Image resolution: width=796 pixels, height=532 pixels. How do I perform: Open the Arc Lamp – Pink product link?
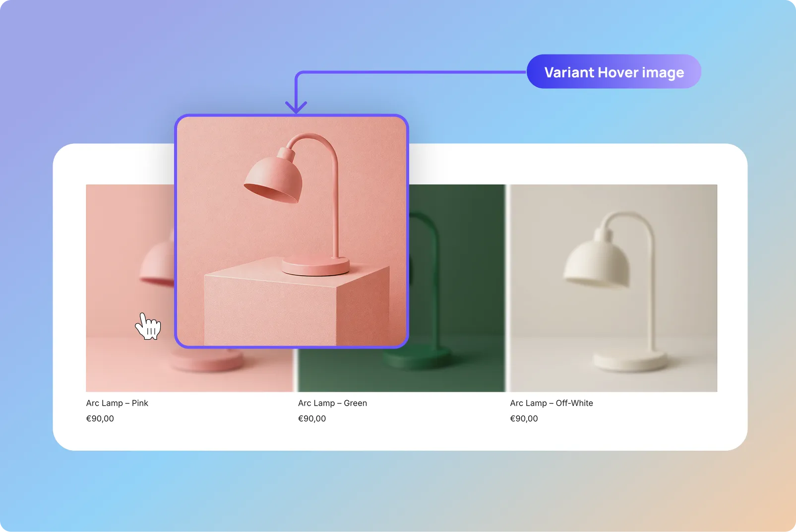click(117, 403)
